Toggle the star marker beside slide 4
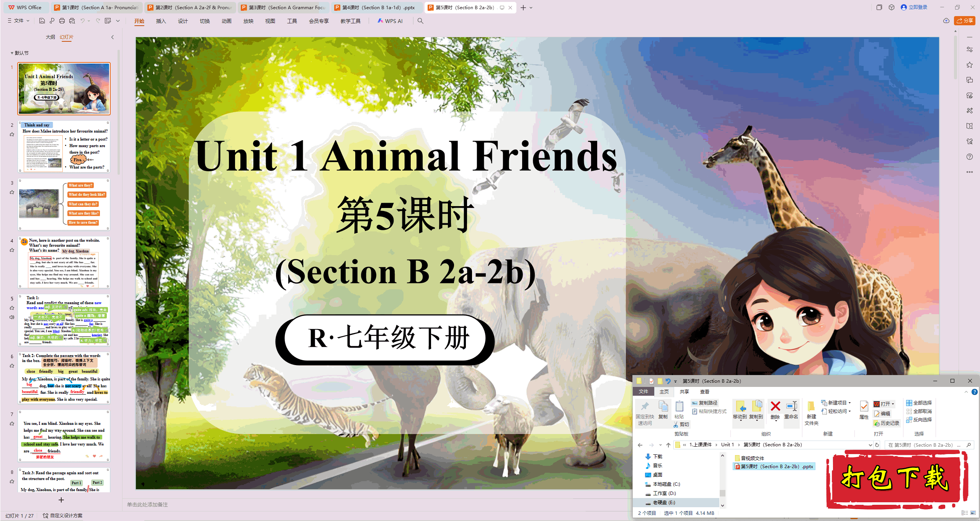 tap(12, 250)
